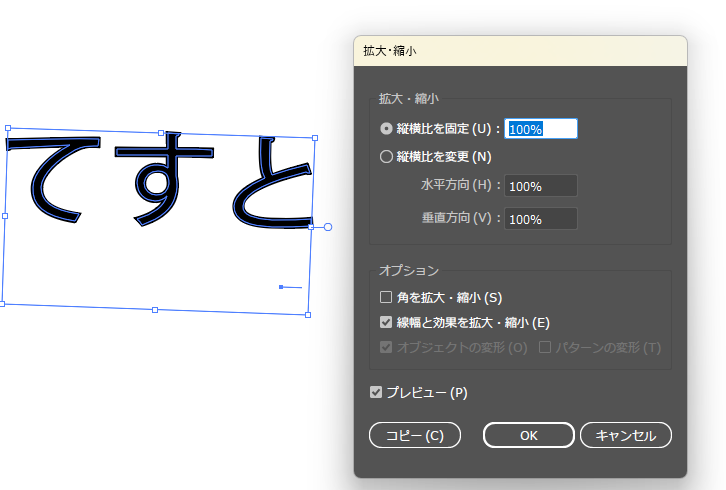Click the bottom-center bounding box handle
The height and width of the screenshot is (490, 726).
coord(155,310)
